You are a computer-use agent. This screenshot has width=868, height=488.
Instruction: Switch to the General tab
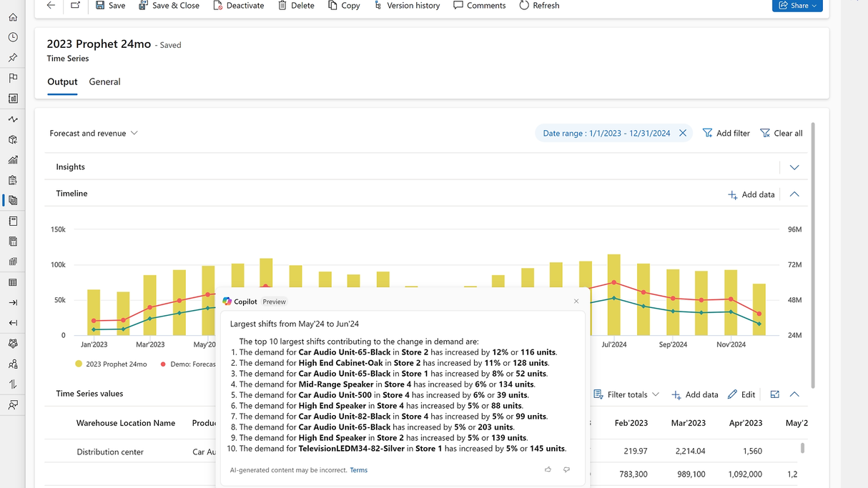104,81
